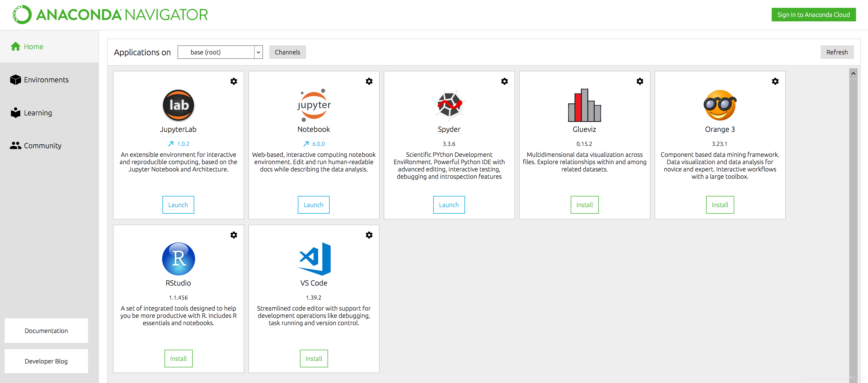Click the Orange 3 smiley logo
The height and width of the screenshot is (383, 868).
[720, 105]
